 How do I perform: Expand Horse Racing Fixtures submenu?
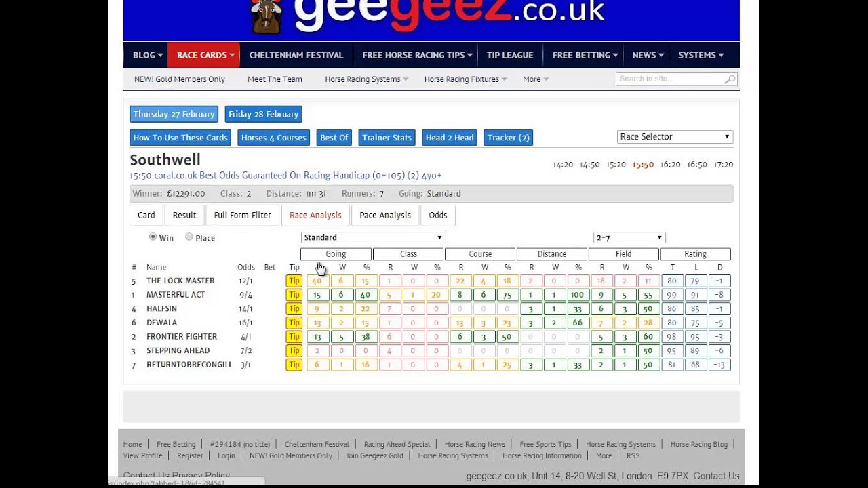point(466,79)
